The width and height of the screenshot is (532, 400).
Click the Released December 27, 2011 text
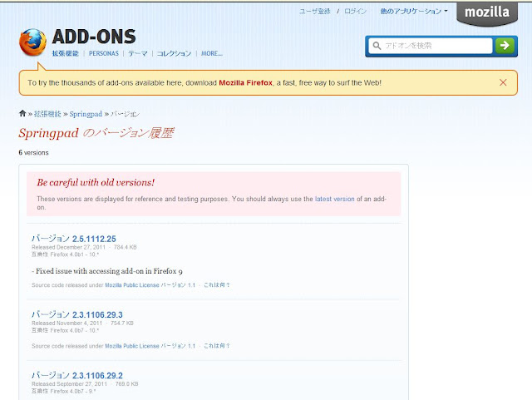pos(68,247)
